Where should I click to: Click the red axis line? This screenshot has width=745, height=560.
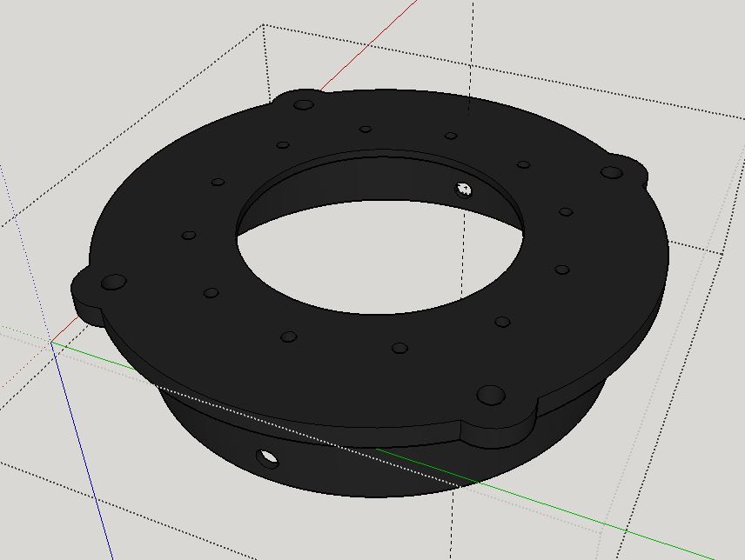368,45
